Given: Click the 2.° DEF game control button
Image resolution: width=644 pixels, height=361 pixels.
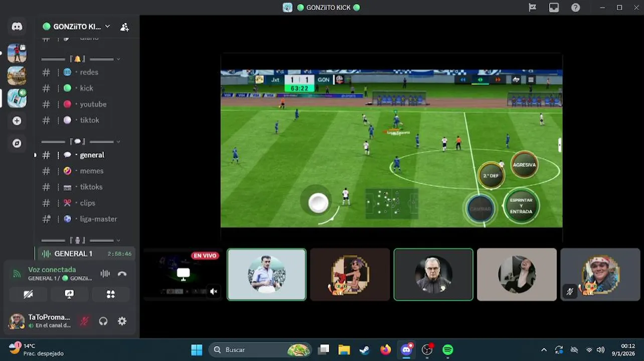Looking at the screenshot, I should (491, 175).
